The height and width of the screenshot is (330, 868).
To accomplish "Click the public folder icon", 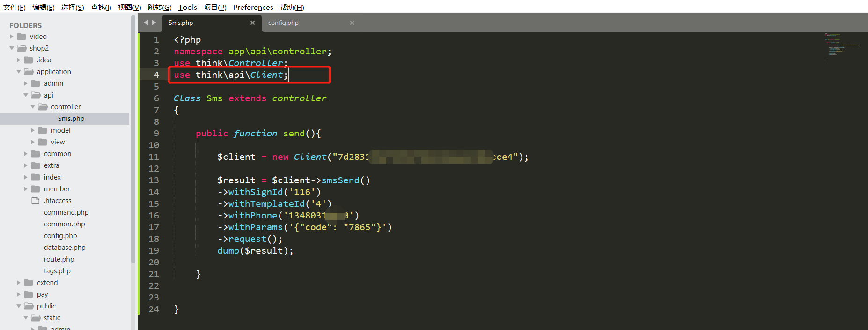I will pos(29,306).
